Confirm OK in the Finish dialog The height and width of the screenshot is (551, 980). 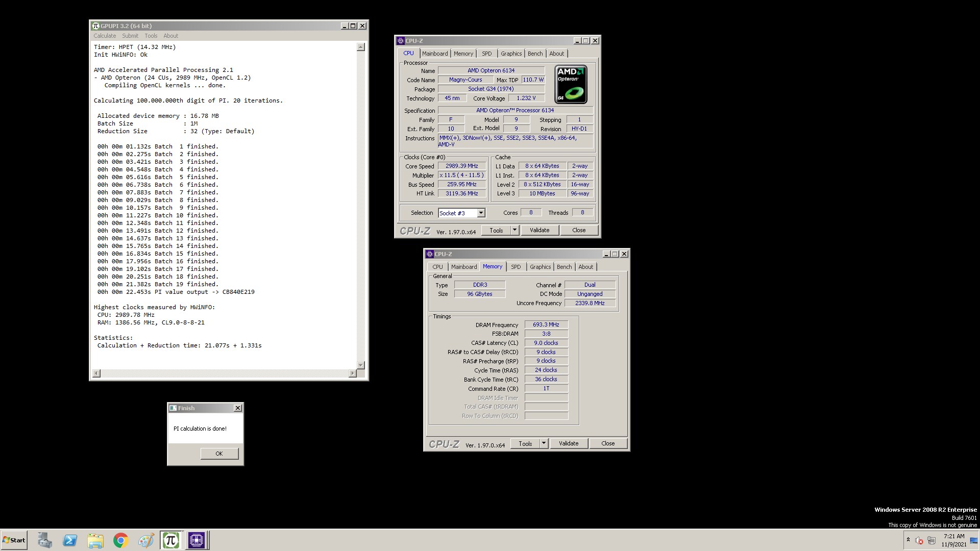point(219,454)
